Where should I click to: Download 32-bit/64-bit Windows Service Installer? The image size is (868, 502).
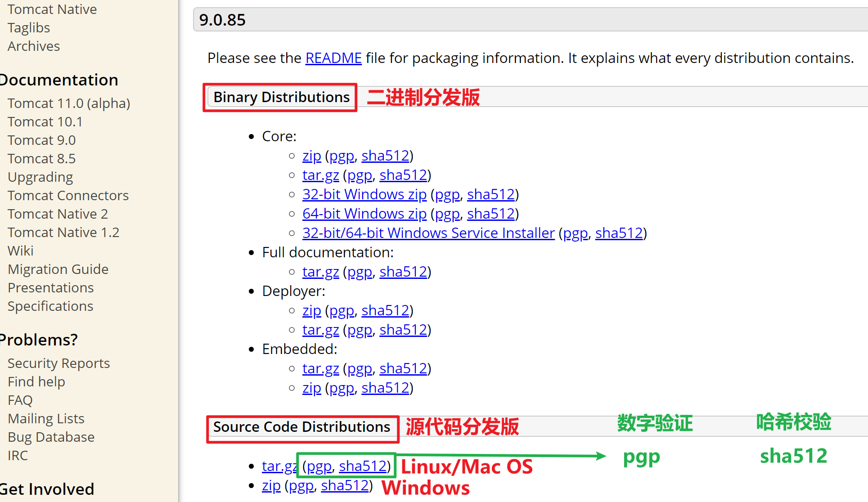click(428, 233)
